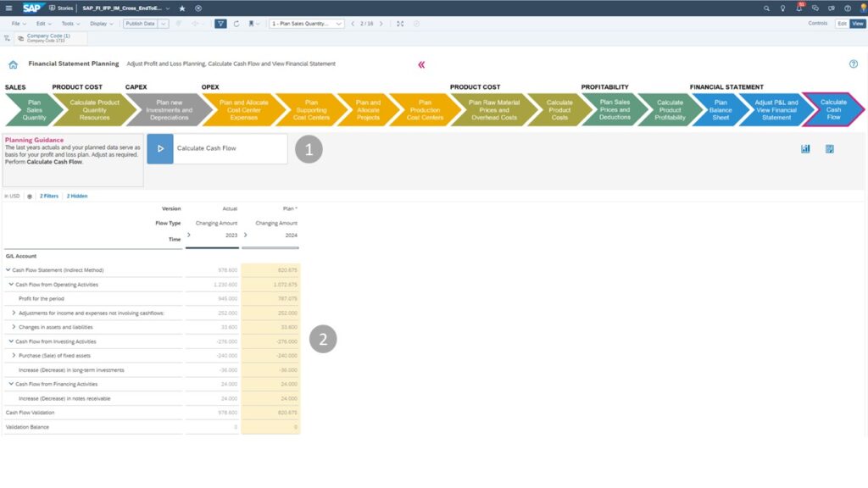Screen dimensions: 868x488
Task: Click the chart icon above the table
Action: tap(805, 149)
